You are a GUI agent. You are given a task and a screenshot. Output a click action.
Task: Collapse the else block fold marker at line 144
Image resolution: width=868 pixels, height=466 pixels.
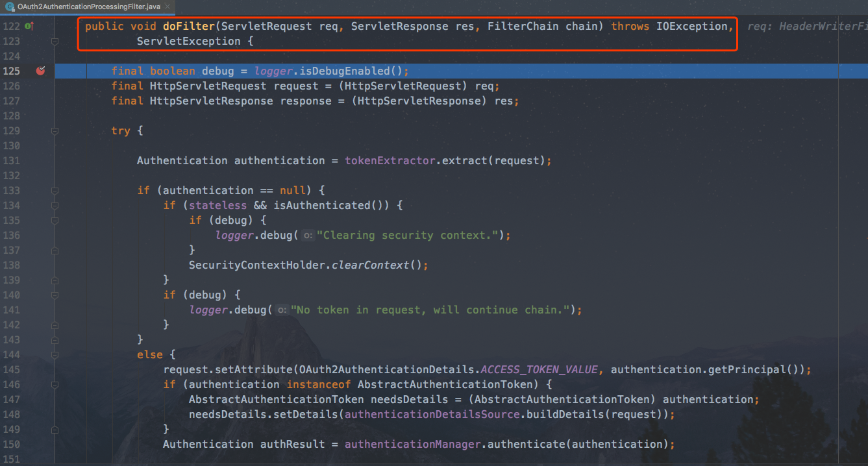[55, 354]
